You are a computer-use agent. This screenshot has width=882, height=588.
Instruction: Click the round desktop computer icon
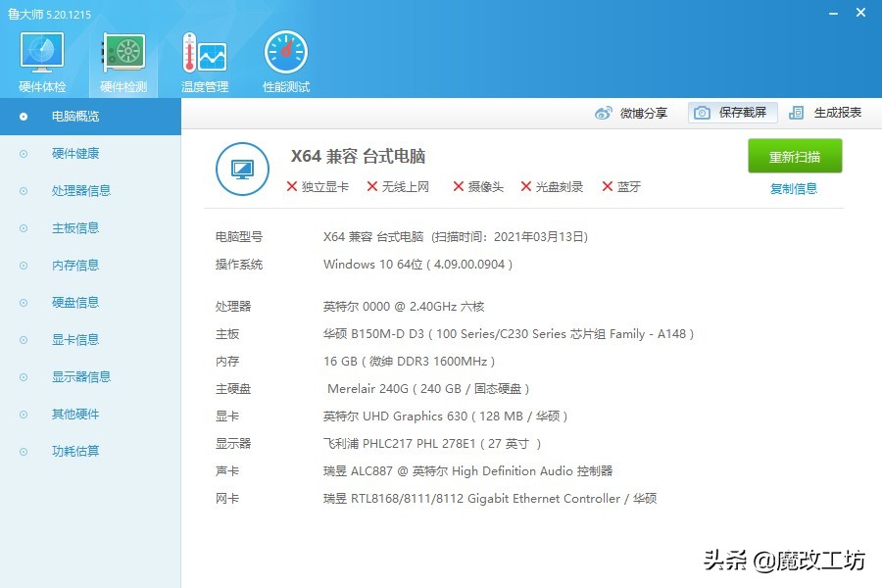242,169
